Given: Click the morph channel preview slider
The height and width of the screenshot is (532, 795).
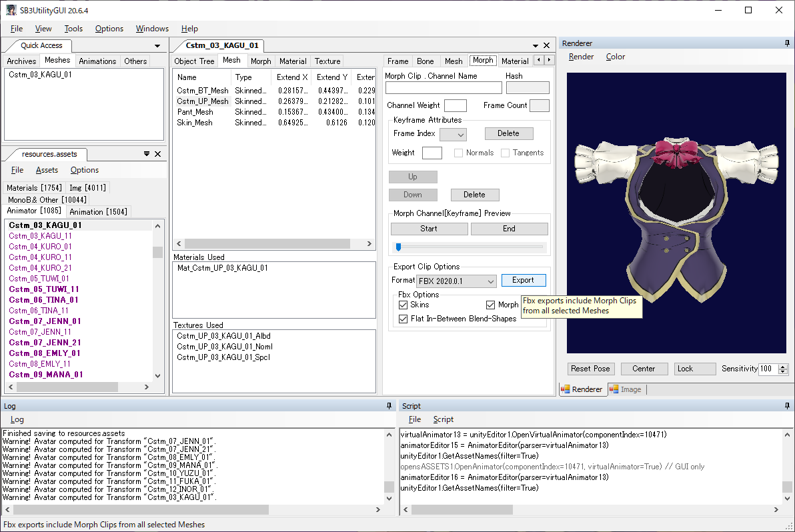Looking at the screenshot, I should click(x=469, y=247).
